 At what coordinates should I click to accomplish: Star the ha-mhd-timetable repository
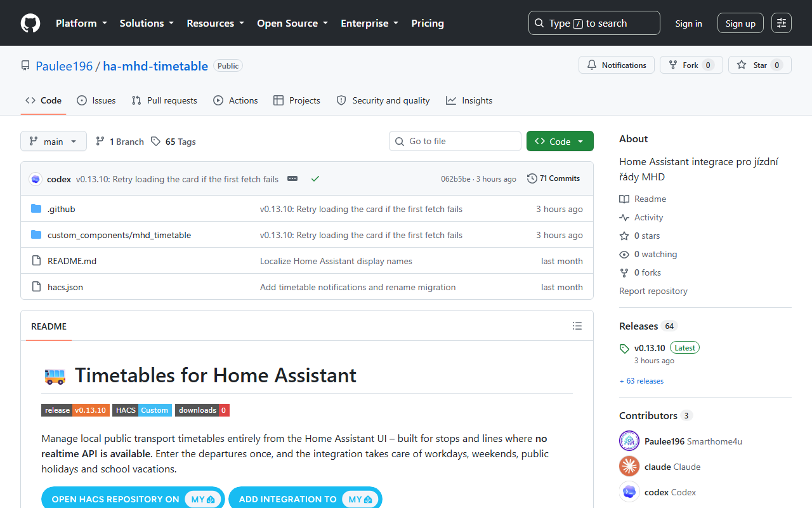tap(759, 65)
